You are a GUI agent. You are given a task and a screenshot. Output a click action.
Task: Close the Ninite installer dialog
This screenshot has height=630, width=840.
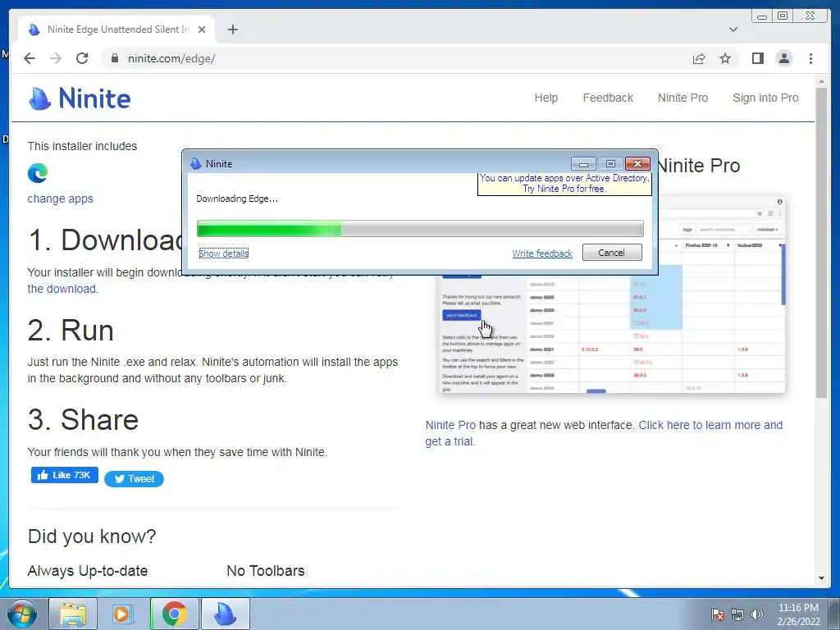coord(637,163)
